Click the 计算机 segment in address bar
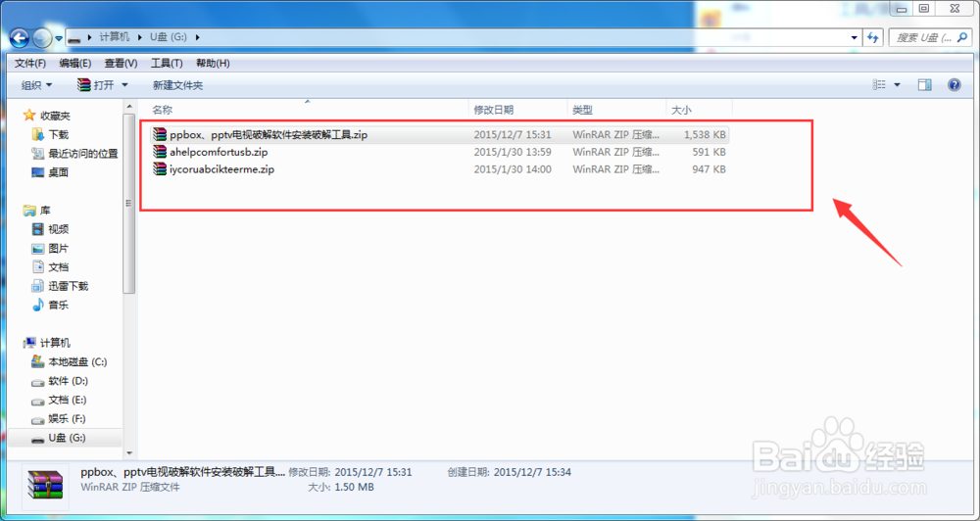The width and height of the screenshot is (980, 521). pos(115,37)
